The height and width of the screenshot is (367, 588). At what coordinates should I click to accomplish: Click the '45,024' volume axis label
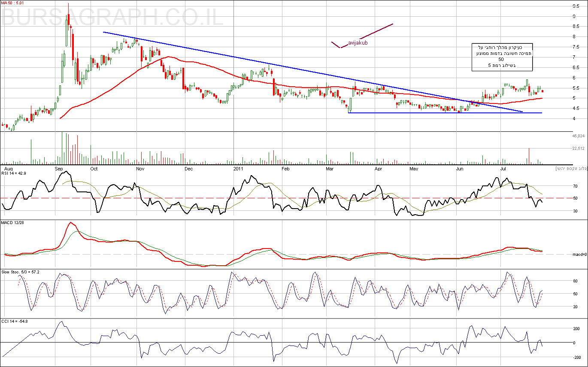click(x=579, y=136)
